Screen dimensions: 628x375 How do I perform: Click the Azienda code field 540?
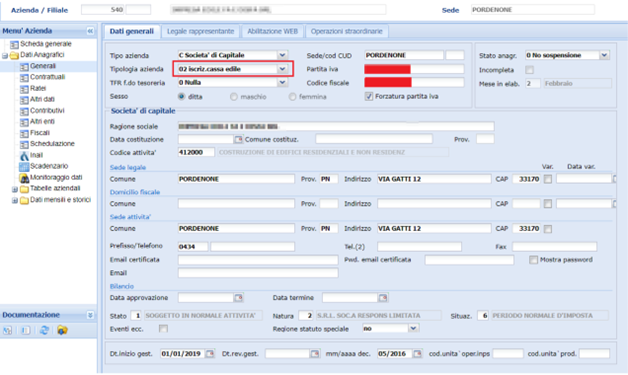[103, 10]
